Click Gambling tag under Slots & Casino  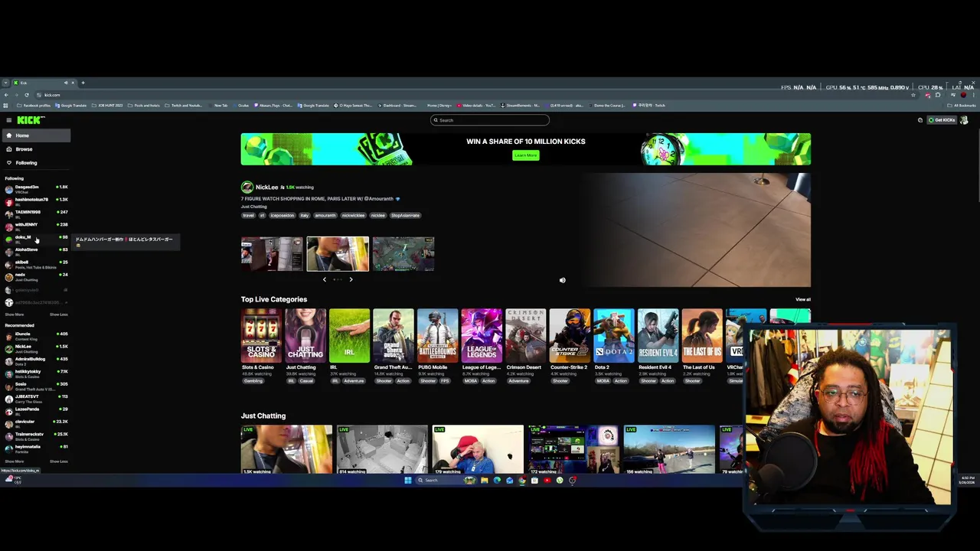(x=253, y=380)
